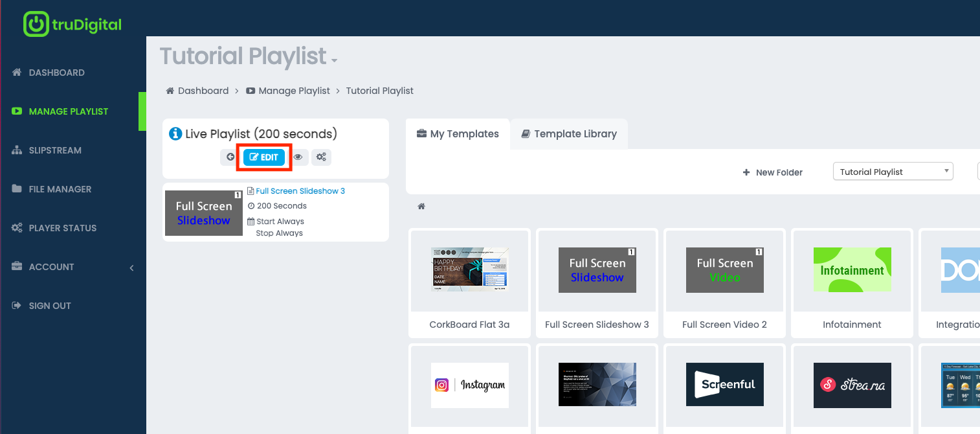Click the back arrow button beside EDIT
This screenshot has height=434, width=980.
(230, 157)
